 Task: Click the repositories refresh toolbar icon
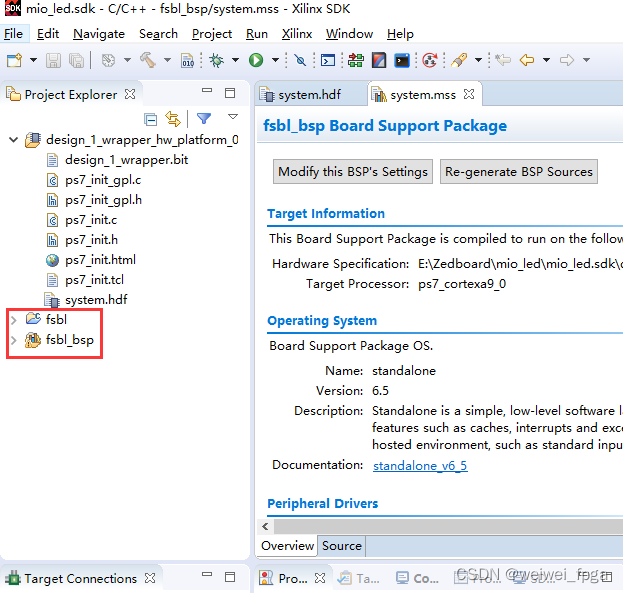[x=430, y=60]
